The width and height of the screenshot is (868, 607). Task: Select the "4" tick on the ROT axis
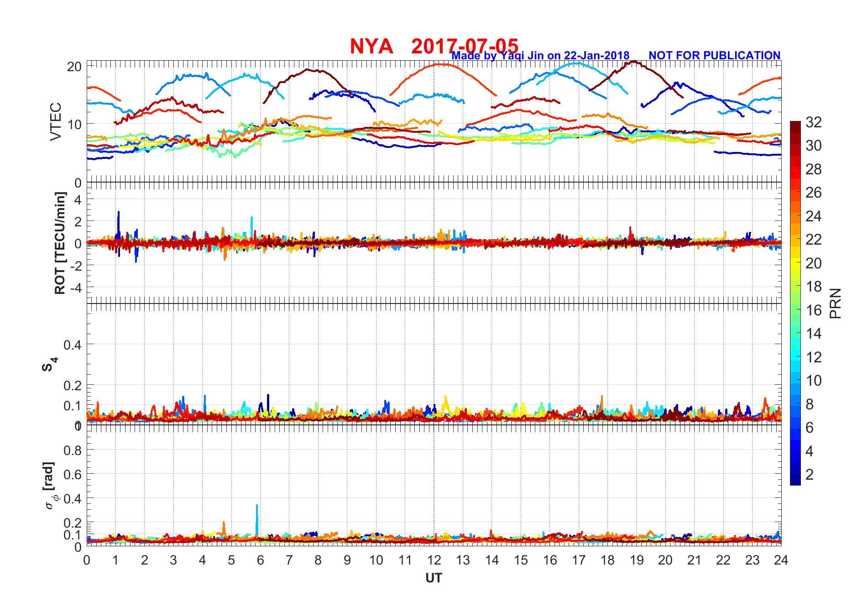(78, 199)
